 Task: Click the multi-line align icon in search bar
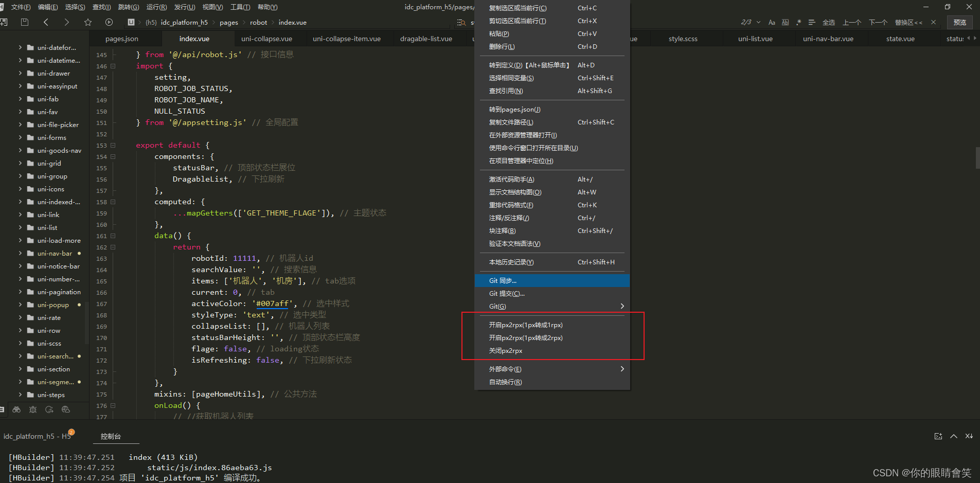(812, 22)
